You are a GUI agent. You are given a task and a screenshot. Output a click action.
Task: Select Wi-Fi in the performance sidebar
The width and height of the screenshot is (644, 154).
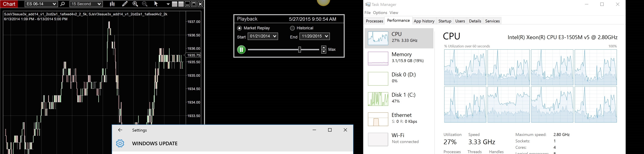pos(399,139)
